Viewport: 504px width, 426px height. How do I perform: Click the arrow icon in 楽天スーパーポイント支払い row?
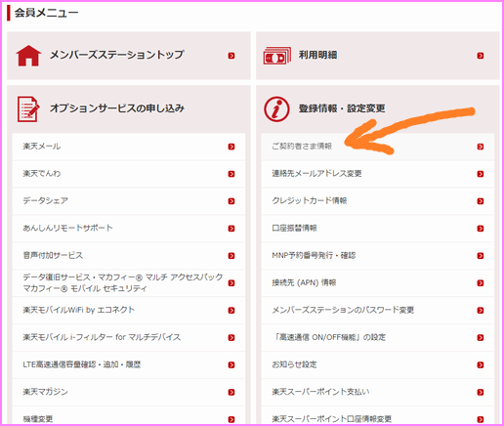[x=481, y=392]
